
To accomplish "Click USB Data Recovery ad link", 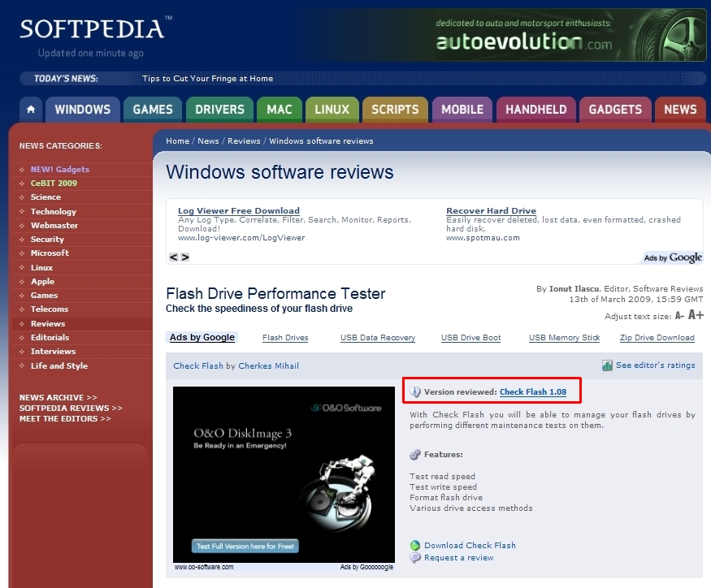I will pos(378,338).
